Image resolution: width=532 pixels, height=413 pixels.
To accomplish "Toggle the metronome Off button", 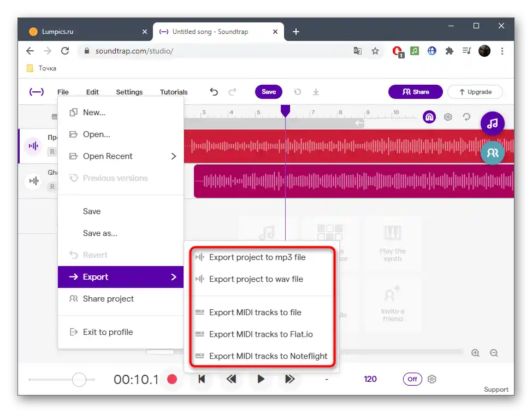I will point(412,379).
